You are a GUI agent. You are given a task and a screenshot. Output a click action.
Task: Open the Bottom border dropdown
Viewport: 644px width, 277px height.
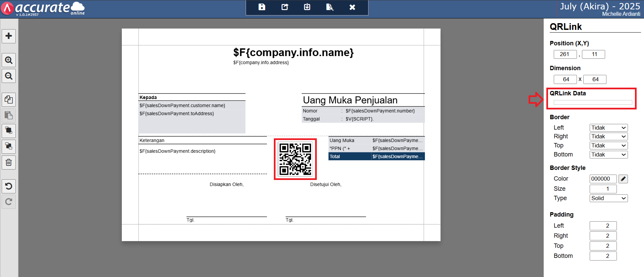(608, 154)
